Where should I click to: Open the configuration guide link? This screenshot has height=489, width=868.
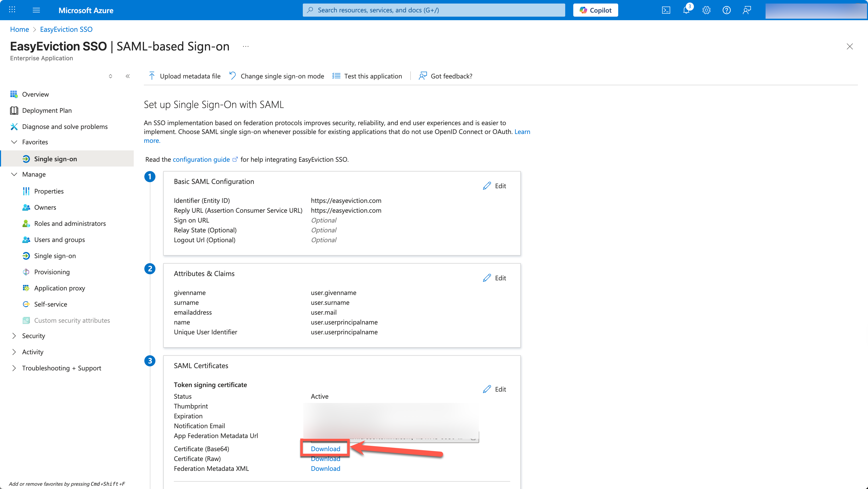201,159
